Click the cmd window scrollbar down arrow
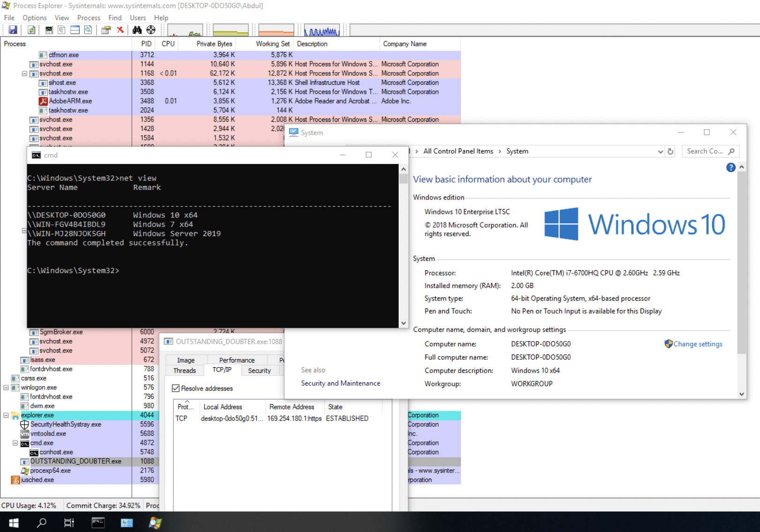 [403, 323]
